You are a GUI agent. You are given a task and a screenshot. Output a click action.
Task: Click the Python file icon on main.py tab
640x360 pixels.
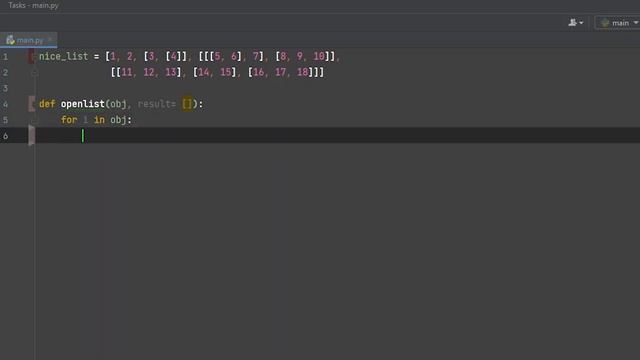[10, 40]
